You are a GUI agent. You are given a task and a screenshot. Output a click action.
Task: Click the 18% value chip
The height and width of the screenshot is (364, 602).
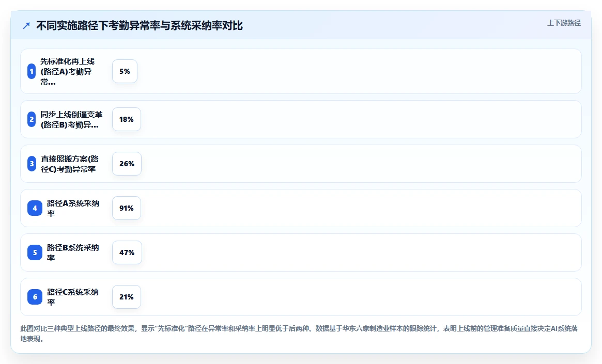tap(126, 119)
